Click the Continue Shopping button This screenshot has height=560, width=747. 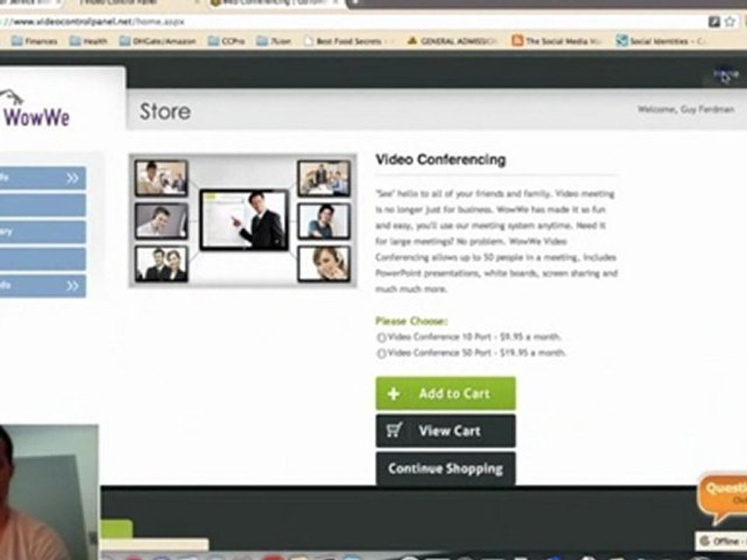(445, 468)
